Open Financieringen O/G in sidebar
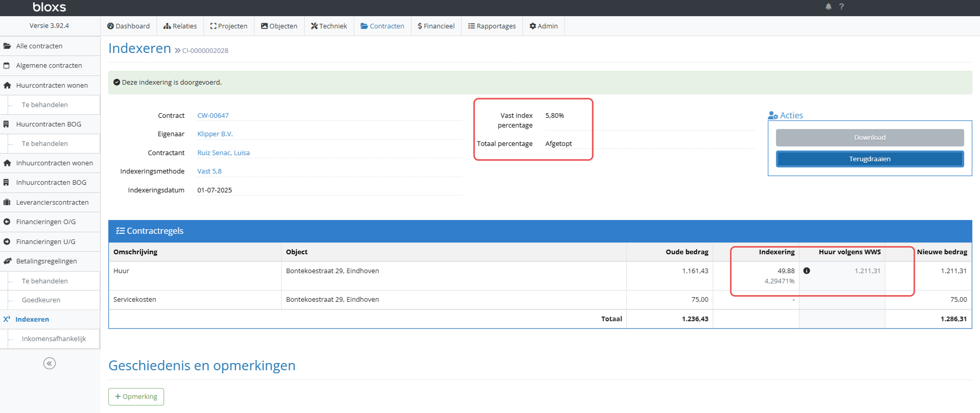 (x=50, y=222)
